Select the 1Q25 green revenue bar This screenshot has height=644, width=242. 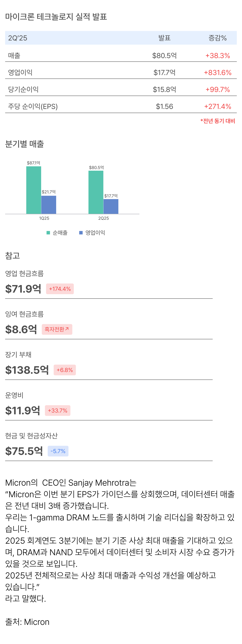pos(34,190)
